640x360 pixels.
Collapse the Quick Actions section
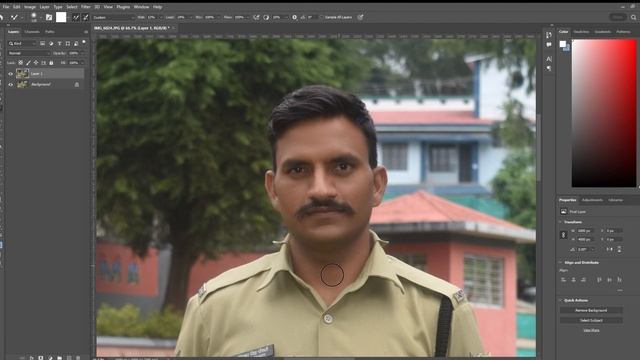tap(560, 300)
